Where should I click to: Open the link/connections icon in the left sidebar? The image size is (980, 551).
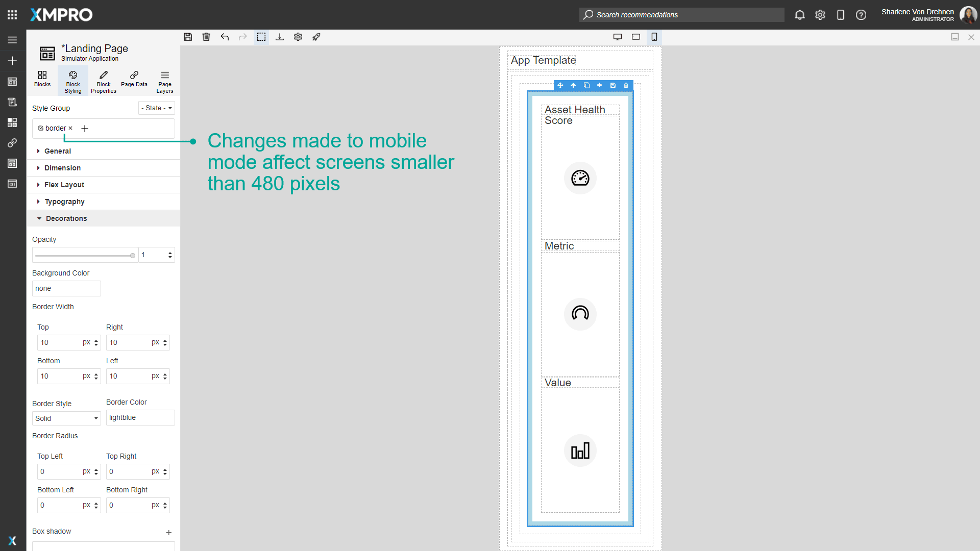12,143
